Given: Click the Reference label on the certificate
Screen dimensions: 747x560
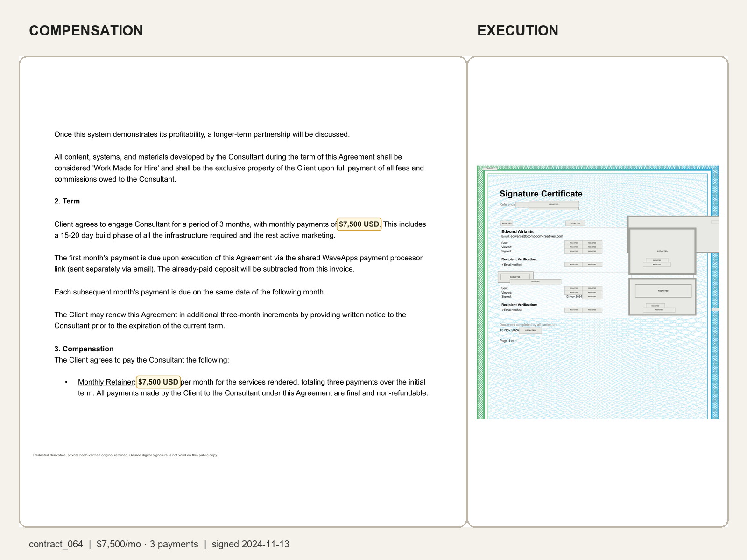Looking at the screenshot, I should 507,205.
